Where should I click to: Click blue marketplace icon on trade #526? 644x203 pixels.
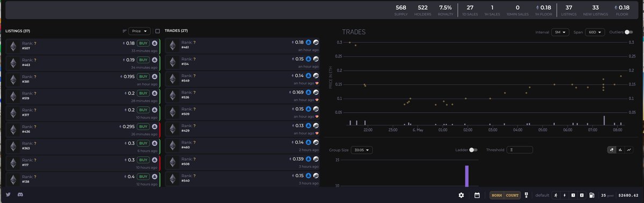point(309,92)
